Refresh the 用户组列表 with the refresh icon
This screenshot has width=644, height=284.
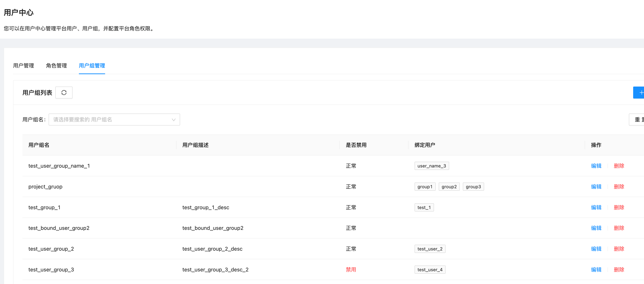point(64,92)
